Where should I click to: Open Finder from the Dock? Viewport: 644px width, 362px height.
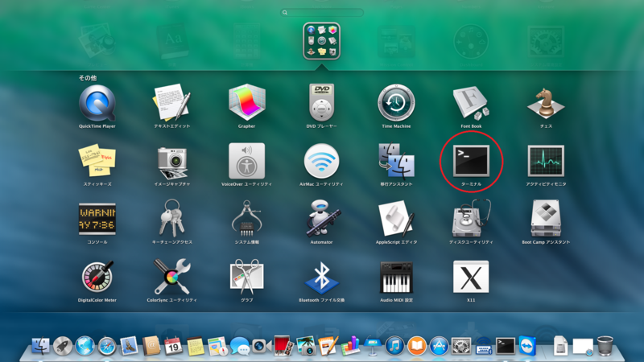click(x=40, y=346)
